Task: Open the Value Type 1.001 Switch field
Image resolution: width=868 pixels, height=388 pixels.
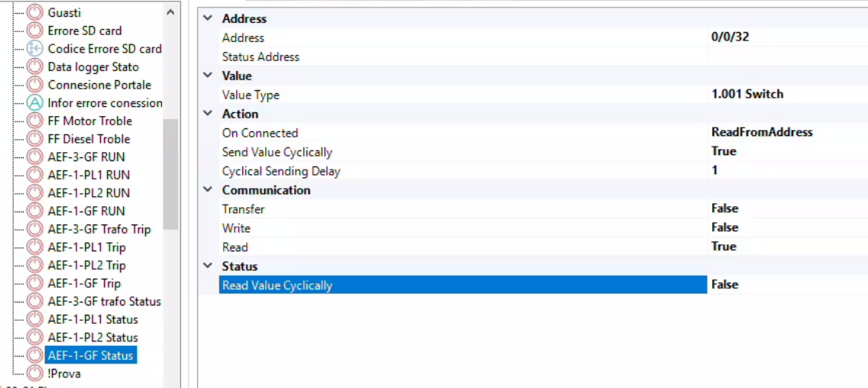Action: click(x=747, y=95)
